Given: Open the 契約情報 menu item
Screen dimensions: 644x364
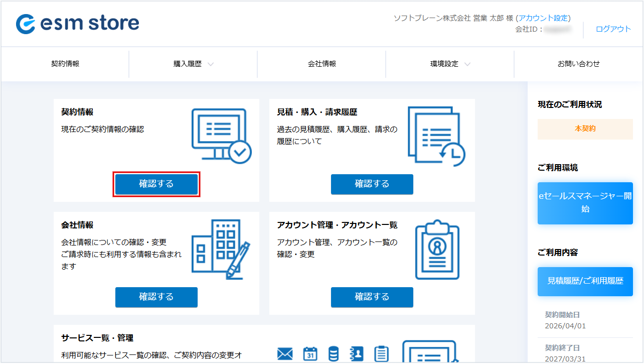Looking at the screenshot, I should (65, 64).
